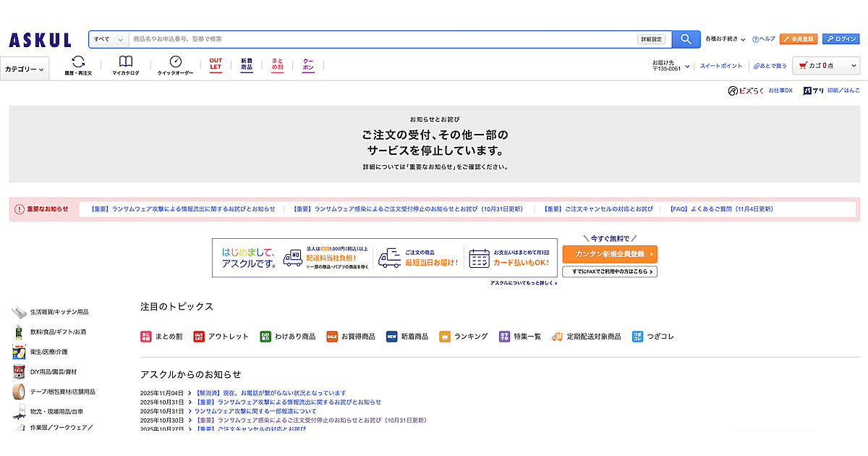Open the 新着商品 toolbar icon
This screenshot has height=456, width=868.
(x=247, y=64)
